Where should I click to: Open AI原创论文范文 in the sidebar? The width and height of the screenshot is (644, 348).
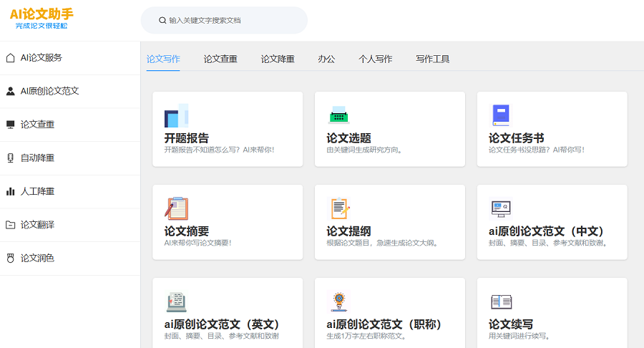coord(70,91)
